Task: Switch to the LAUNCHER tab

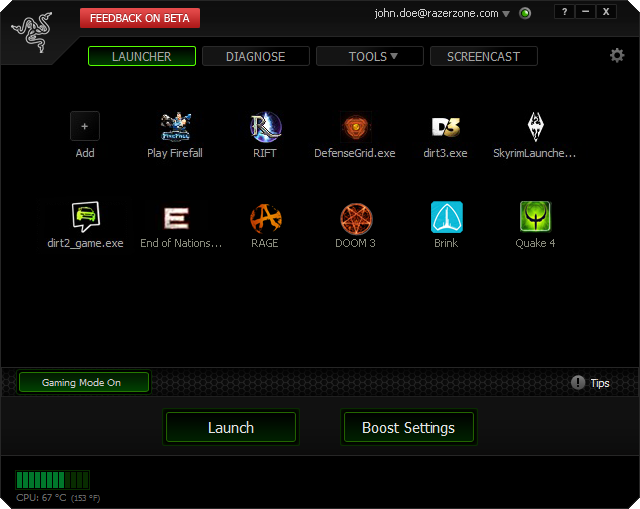Action: pos(142,56)
